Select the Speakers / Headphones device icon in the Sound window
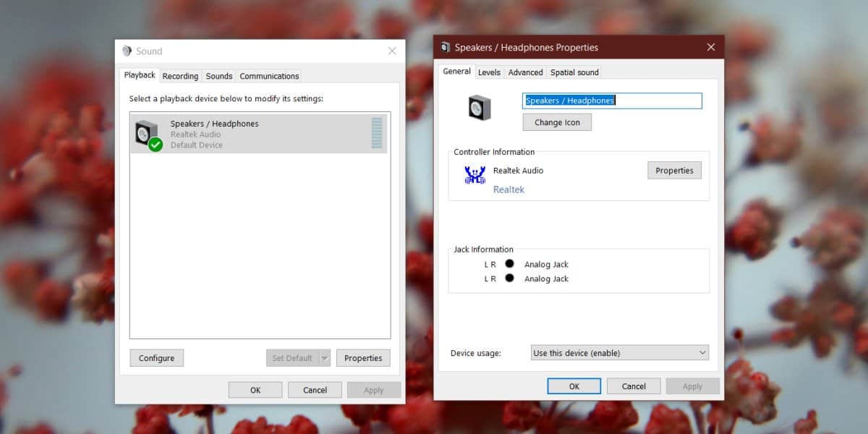The height and width of the screenshot is (434, 868). pyautogui.click(x=148, y=135)
